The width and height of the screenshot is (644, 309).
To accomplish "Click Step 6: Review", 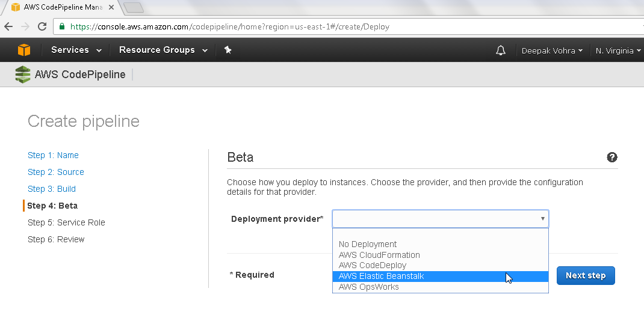I will (x=56, y=239).
